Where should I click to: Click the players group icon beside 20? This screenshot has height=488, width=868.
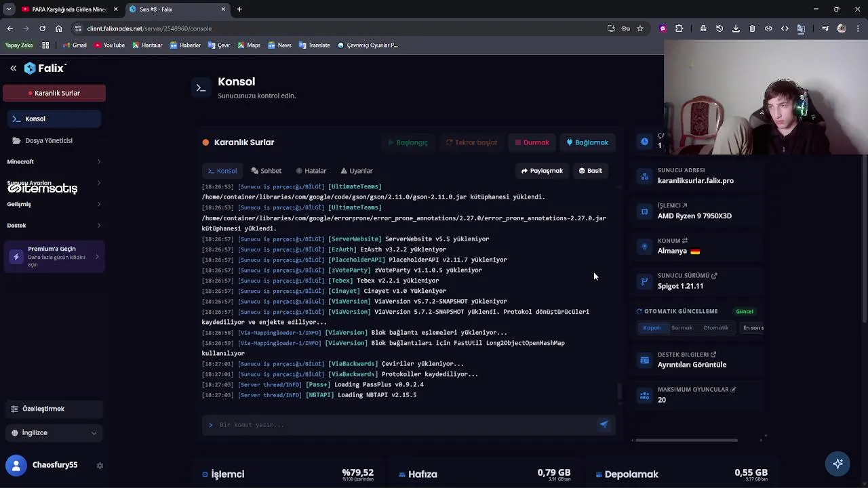coord(644,395)
